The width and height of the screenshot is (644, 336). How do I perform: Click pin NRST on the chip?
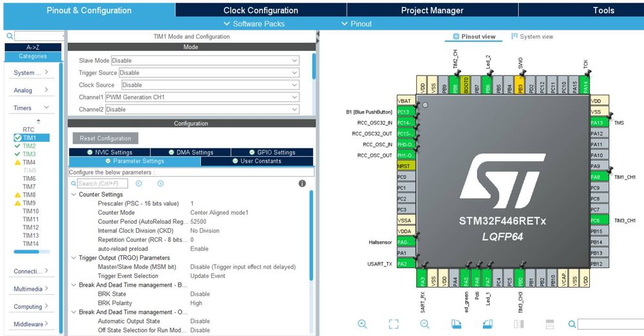point(407,166)
